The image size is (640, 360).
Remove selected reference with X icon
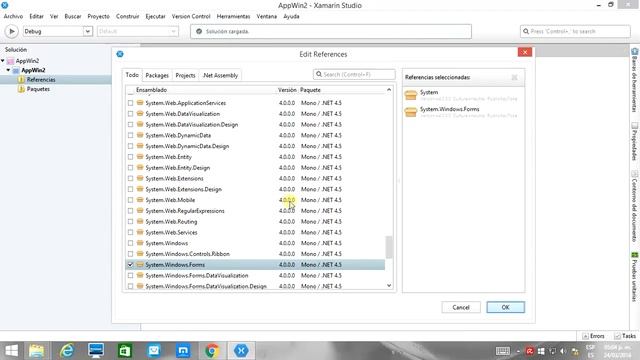[x=514, y=77]
